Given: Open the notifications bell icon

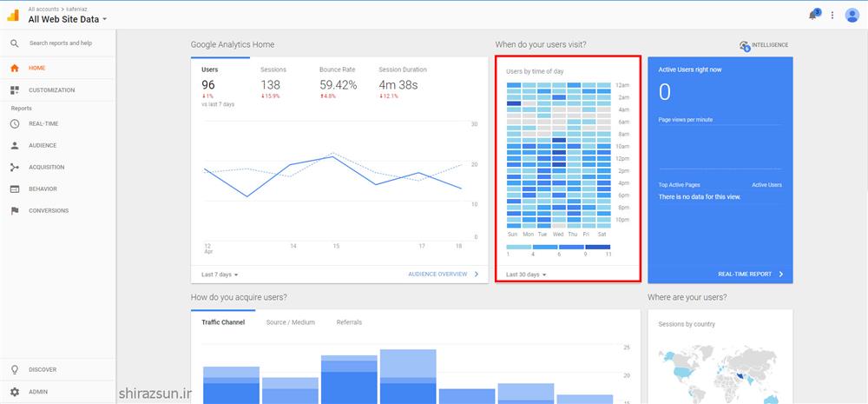Looking at the screenshot, I should point(812,15).
